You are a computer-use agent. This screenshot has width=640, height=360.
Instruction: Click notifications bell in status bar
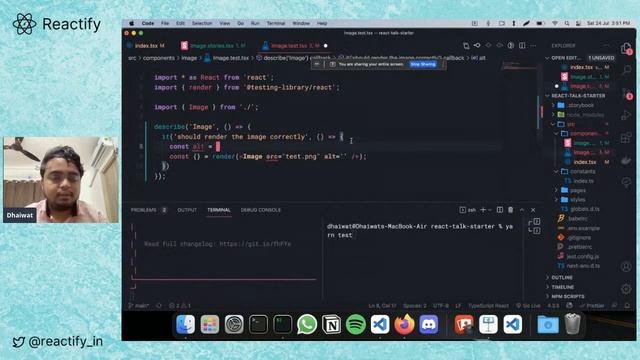(x=627, y=305)
